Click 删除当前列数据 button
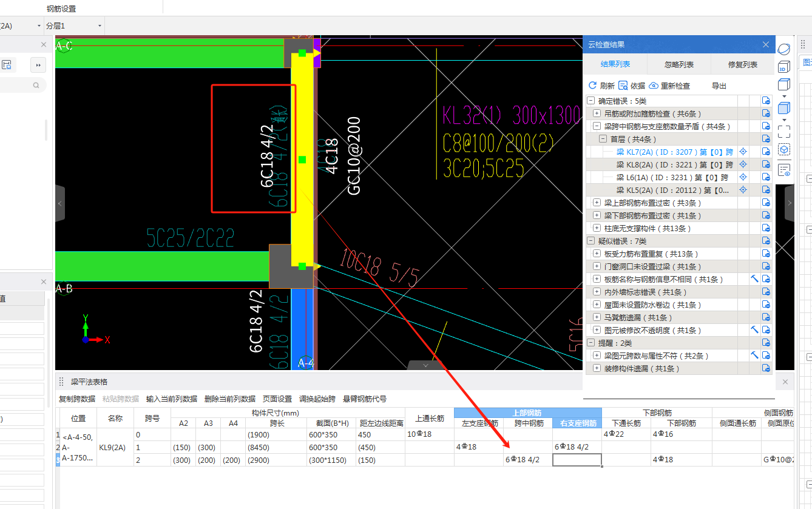The width and height of the screenshot is (812, 509). click(x=230, y=399)
